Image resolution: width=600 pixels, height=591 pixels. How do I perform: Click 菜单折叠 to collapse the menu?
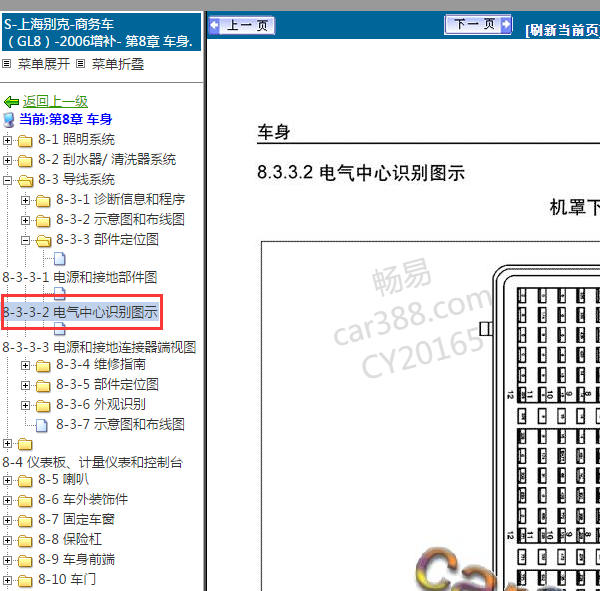click(x=118, y=64)
